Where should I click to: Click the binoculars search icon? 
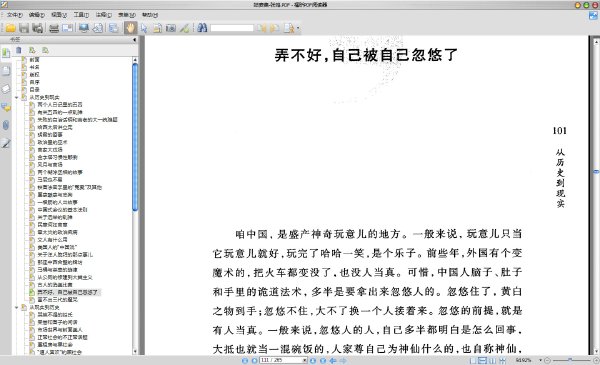(202, 28)
